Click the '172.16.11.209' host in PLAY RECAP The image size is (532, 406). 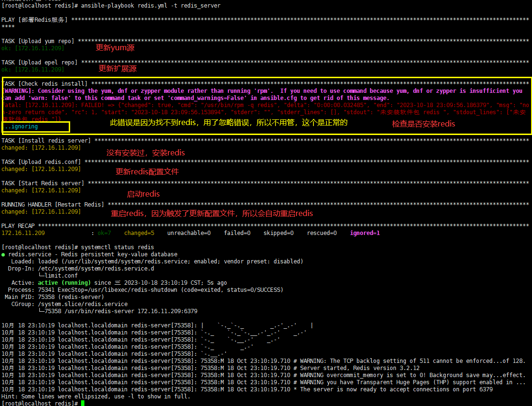click(x=23, y=233)
